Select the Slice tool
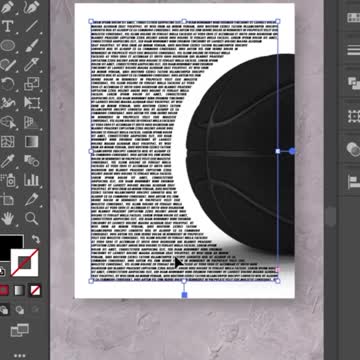Viewport: 360px width, 360px height. (x=32, y=199)
